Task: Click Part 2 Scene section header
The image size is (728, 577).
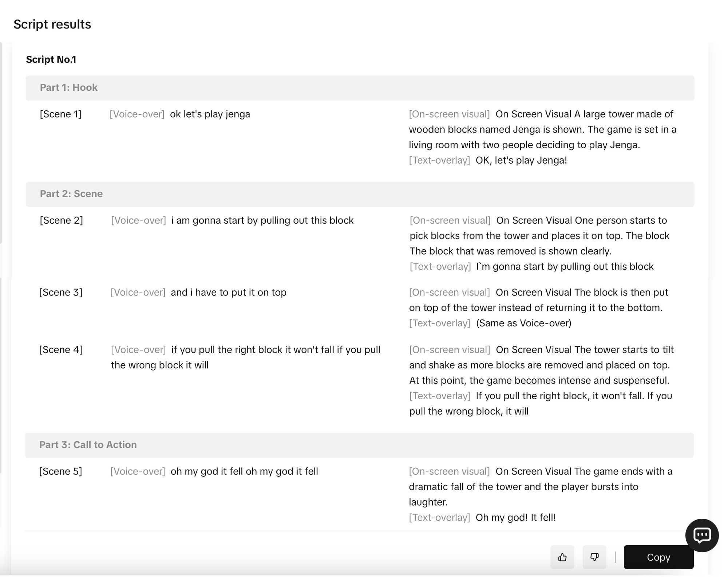Action: point(71,194)
